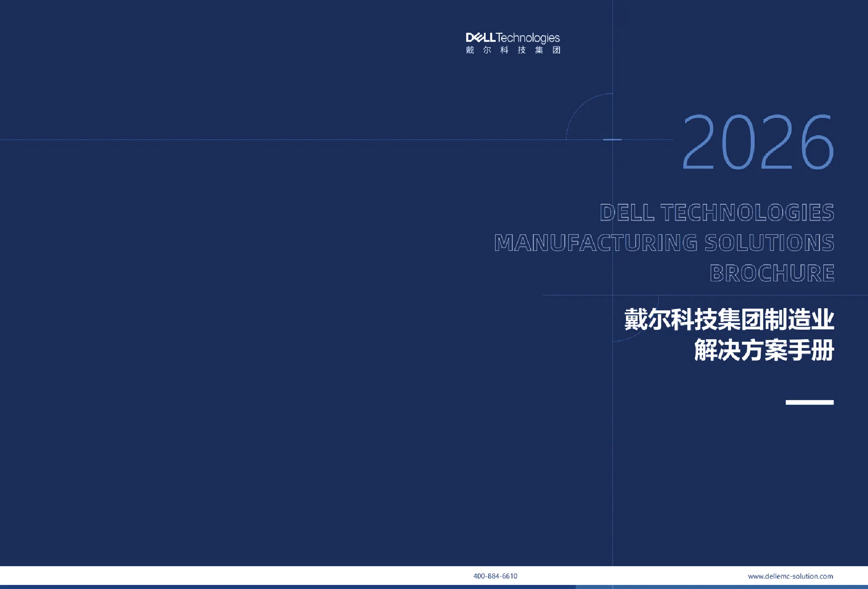Click the 戴尔科技集团 text under the logo
The image size is (868, 589).
(513, 50)
